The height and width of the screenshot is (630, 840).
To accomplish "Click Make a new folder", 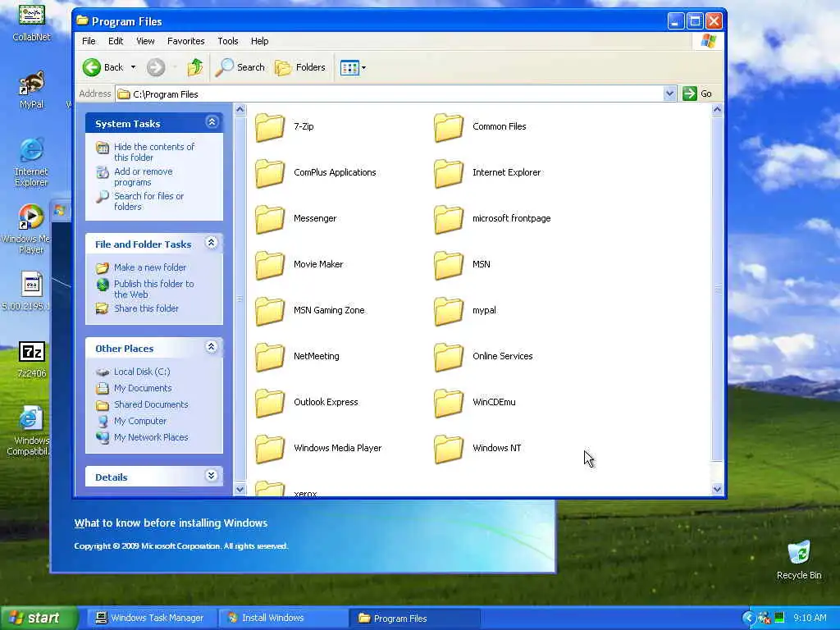I will click(x=150, y=267).
